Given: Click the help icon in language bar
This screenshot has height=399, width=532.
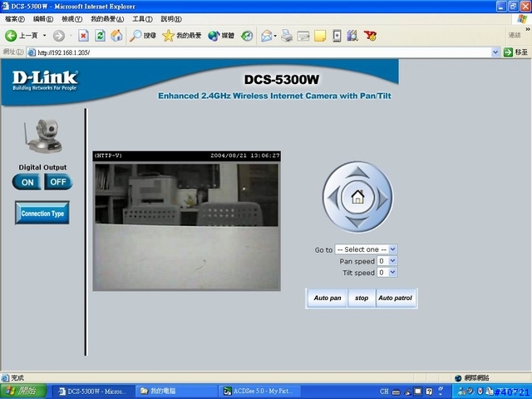Looking at the screenshot, I should [429, 392].
